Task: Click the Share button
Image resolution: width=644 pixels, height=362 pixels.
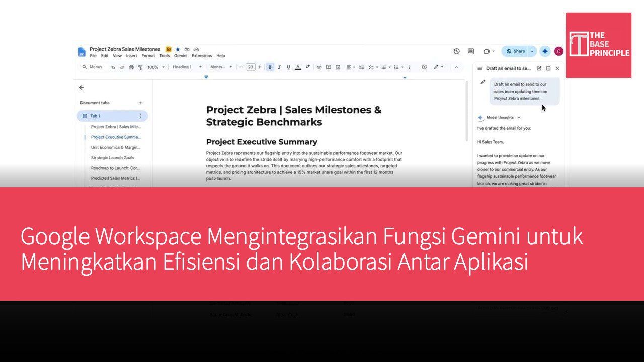Action: (515, 51)
